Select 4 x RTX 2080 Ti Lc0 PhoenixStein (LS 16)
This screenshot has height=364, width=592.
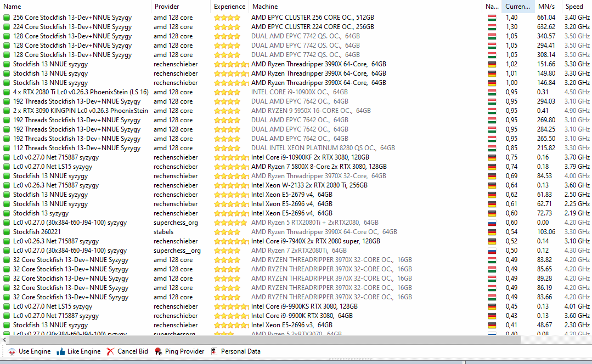pos(81,92)
